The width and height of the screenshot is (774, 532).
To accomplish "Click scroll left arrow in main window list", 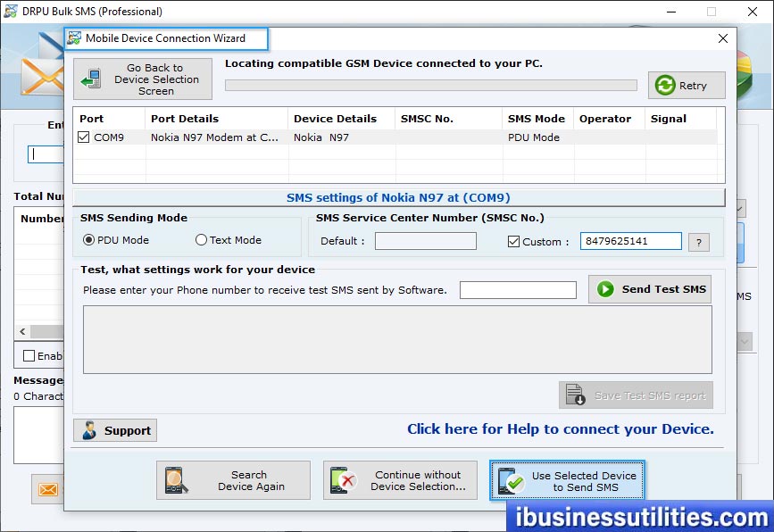I will click(22, 332).
